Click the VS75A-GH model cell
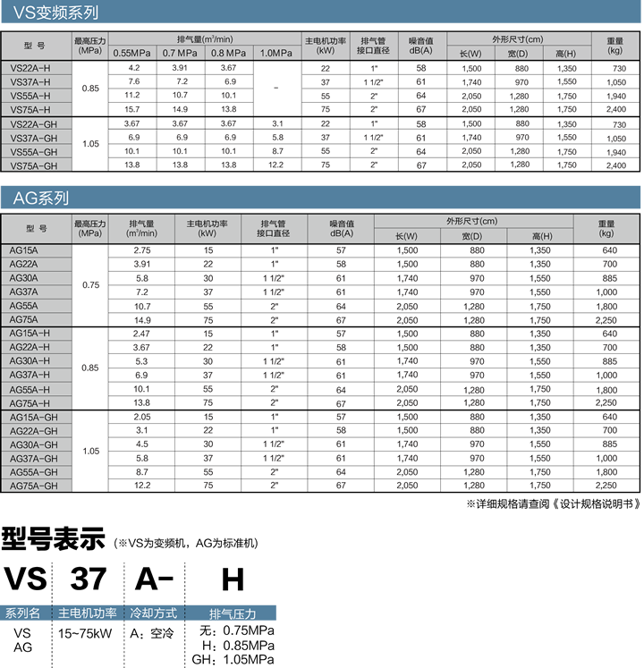The width and height of the screenshot is (644, 668). [x=34, y=165]
